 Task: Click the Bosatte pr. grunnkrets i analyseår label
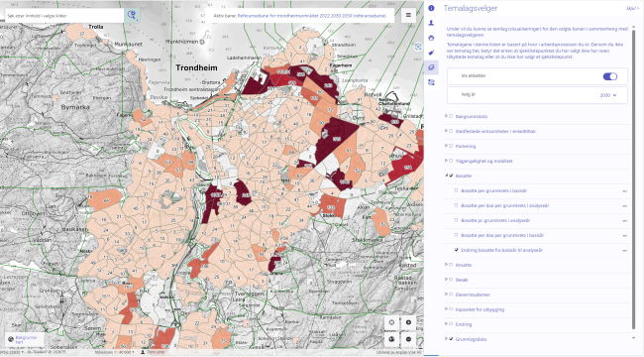pyautogui.click(x=495, y=220)
